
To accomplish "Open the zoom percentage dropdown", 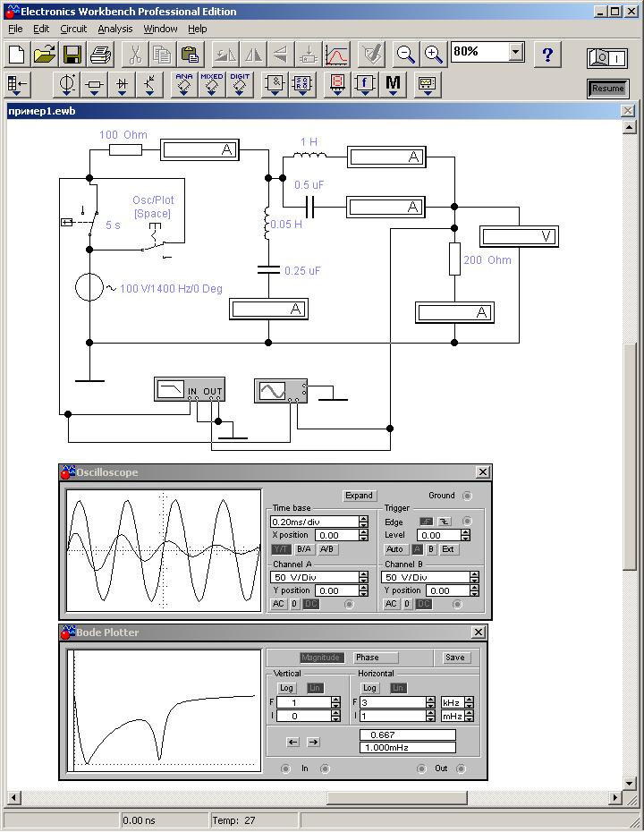I will tap(516, 52).
